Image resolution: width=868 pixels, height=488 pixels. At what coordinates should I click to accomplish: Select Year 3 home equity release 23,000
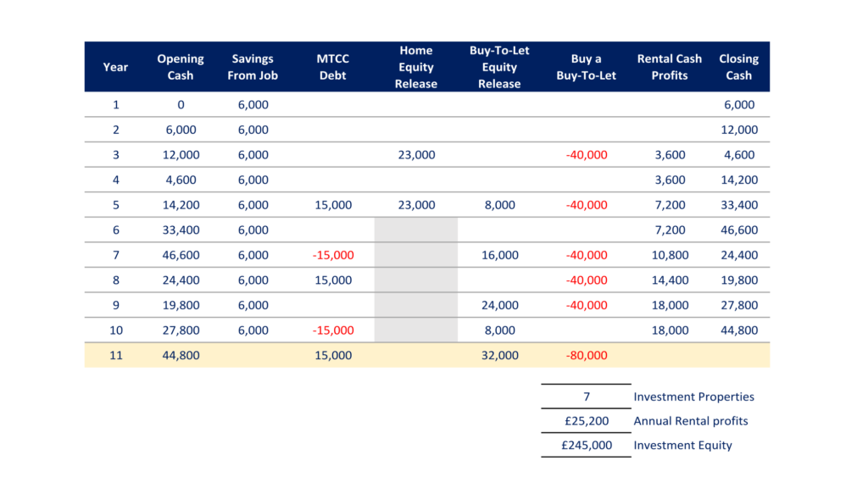tap(416, 155)
